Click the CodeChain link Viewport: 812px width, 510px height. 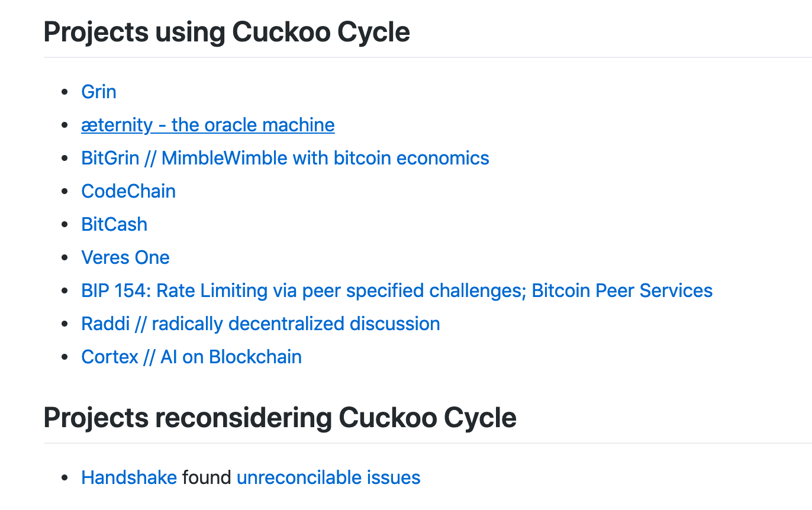click(x=128, y=191)
